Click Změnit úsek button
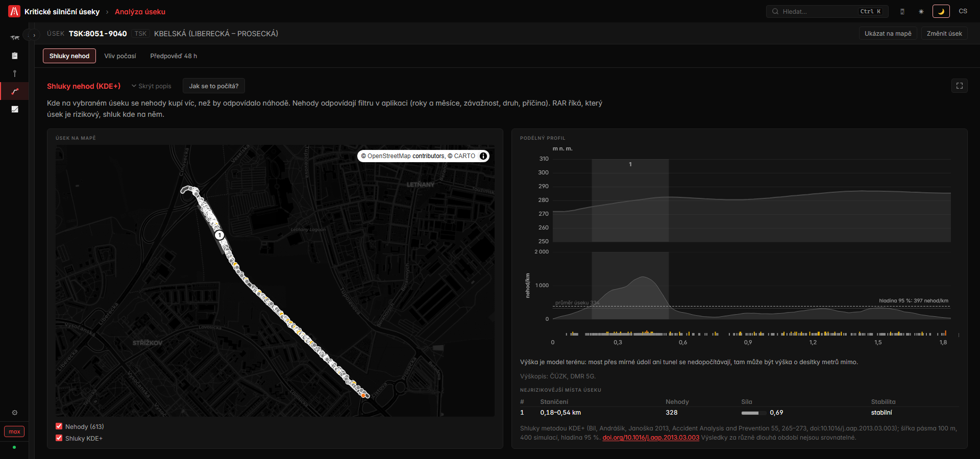 click(944, 34)
